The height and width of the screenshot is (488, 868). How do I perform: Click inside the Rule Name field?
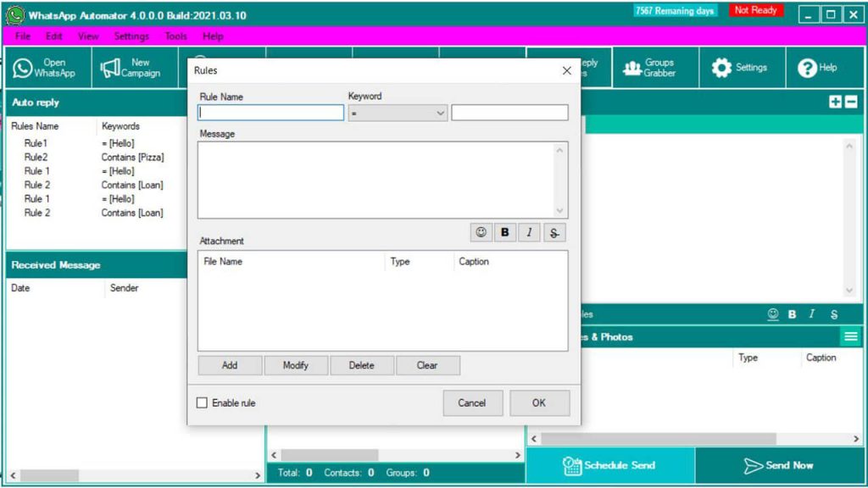click(270, 112)
